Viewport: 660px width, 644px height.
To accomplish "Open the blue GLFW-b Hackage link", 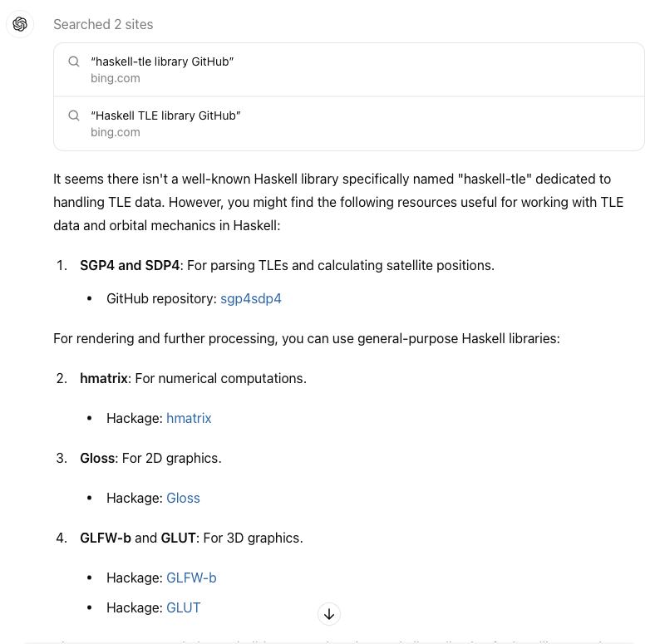I will point(191,578).
